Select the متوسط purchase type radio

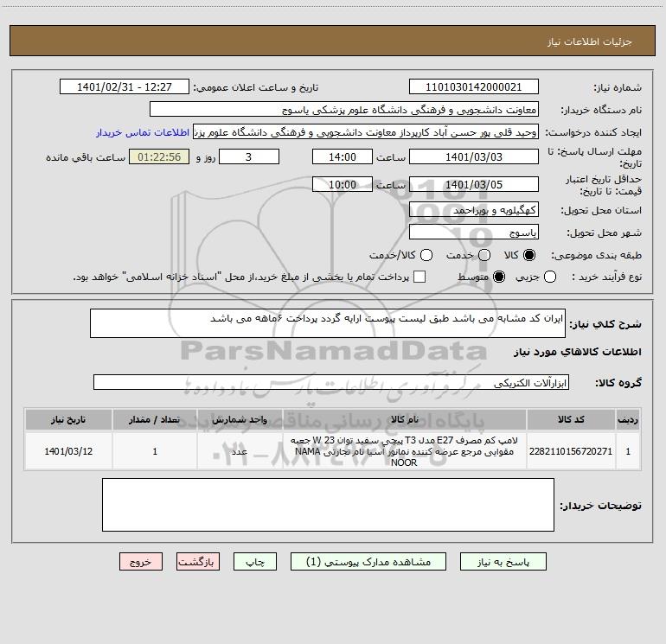(x=499, y=277)
